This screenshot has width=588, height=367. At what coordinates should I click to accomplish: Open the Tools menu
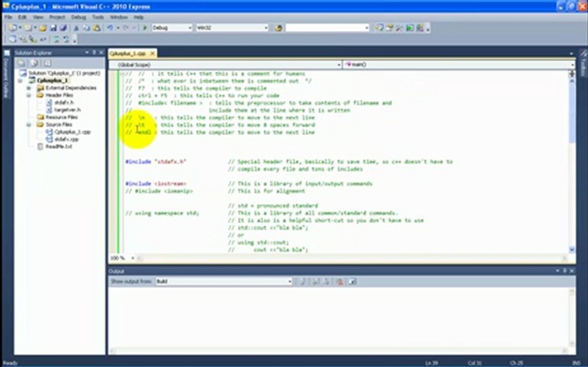pyautogui.click(x=98, y=17)
